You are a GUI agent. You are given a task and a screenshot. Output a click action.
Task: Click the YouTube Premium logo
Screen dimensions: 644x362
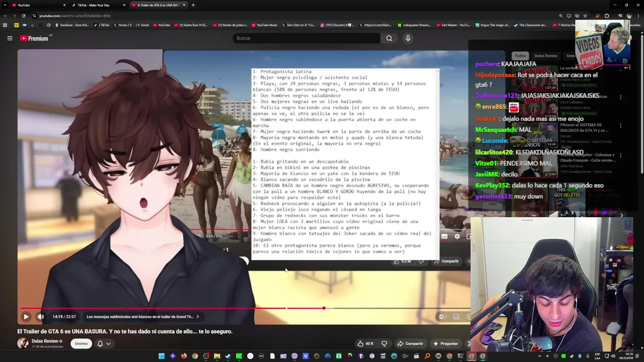(34, 38)
